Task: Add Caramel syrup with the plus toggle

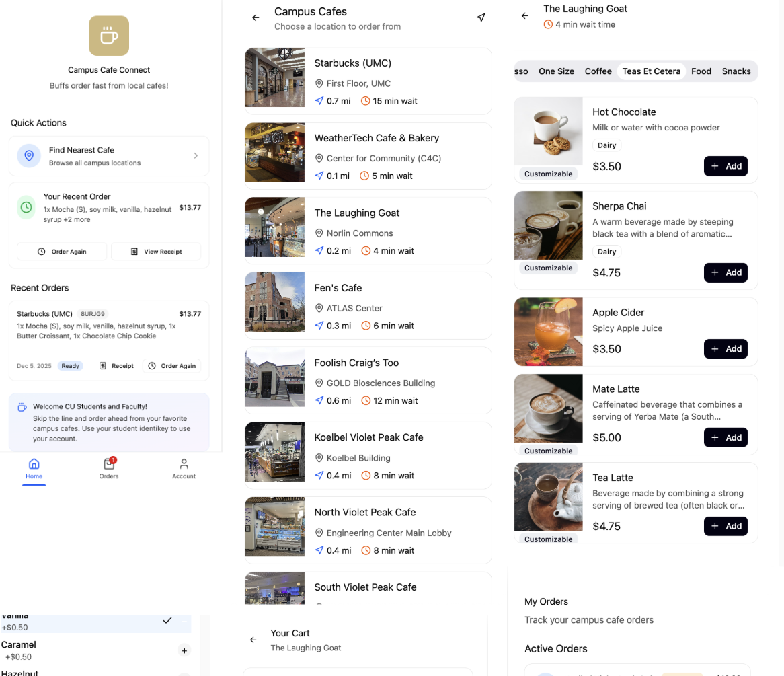Action: 184,650
